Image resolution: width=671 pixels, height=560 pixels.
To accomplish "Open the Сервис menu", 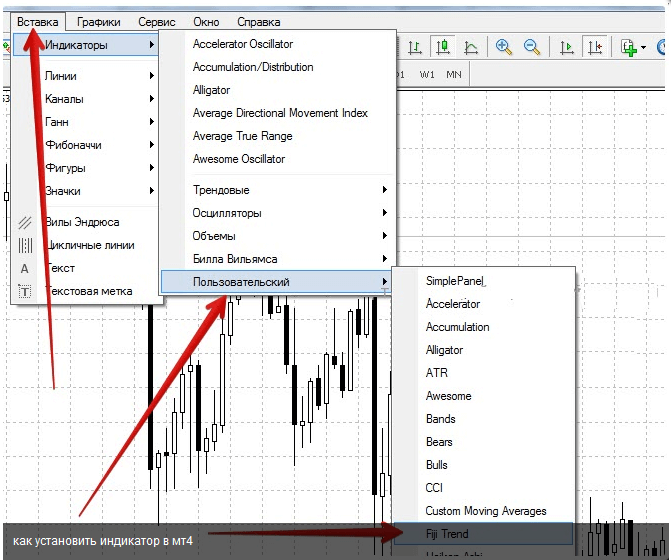I will coord(157,22).
